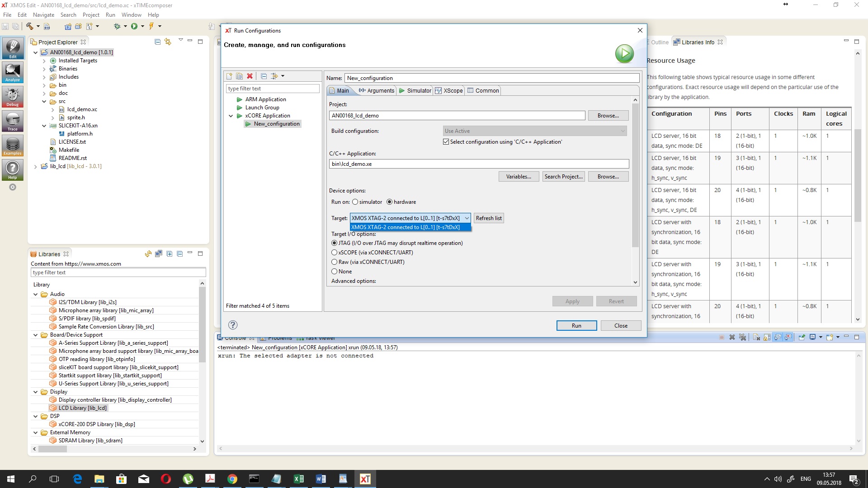The width and height of the screenshot is (868, 488).
Task: Click the Variables... button
Action: point(519,177)
